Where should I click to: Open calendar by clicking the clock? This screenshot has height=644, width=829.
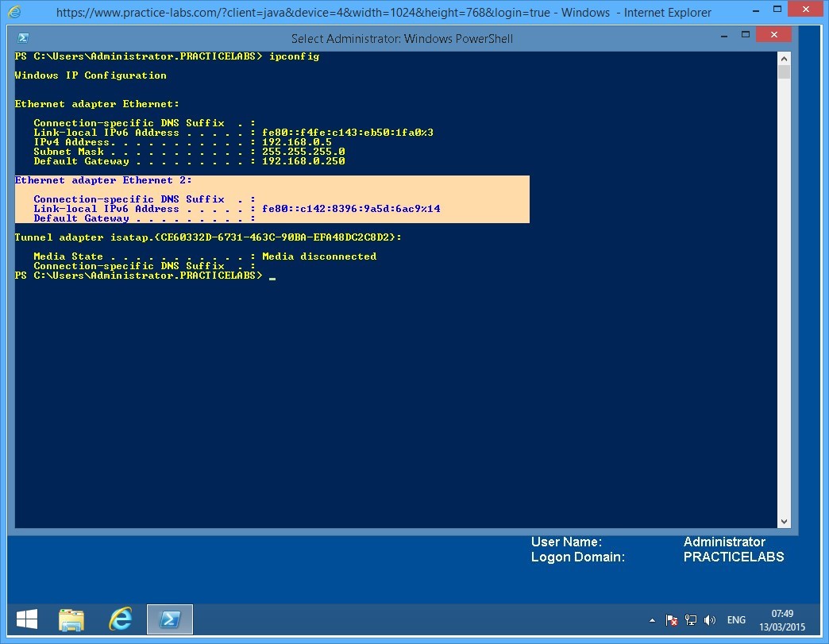click(782, 619)
